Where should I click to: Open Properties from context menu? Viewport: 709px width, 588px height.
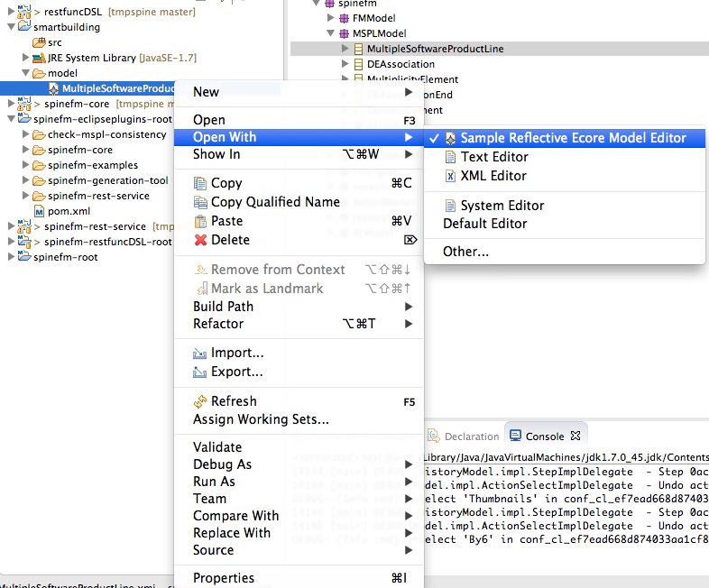coord(299,578)
